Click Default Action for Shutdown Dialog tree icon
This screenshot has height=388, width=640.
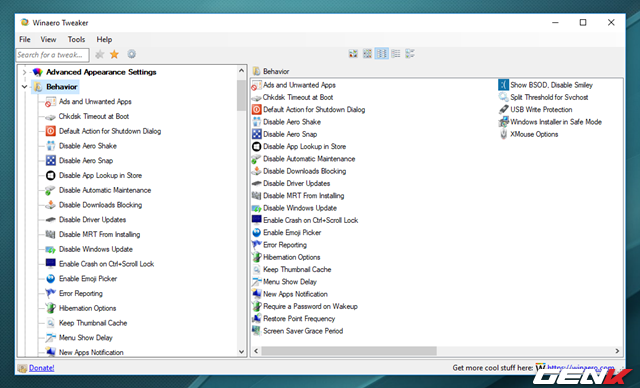pyautogui.click(x=50, y=131)
